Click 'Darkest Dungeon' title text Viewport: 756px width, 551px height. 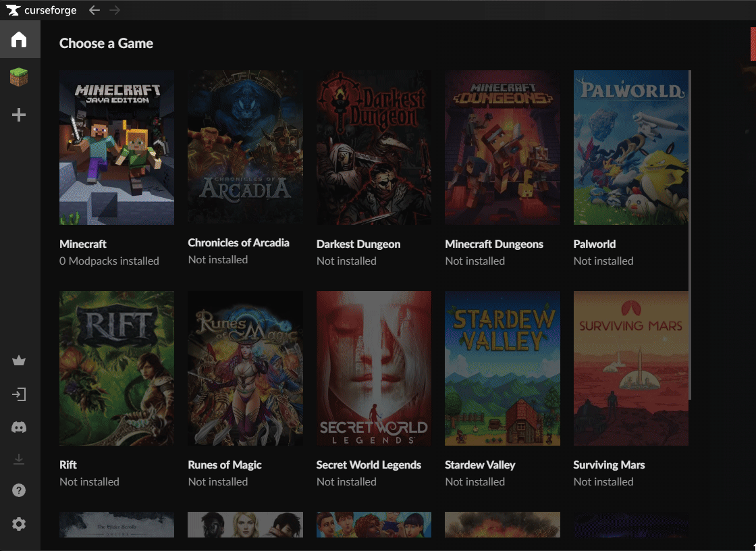pos(358,244)
